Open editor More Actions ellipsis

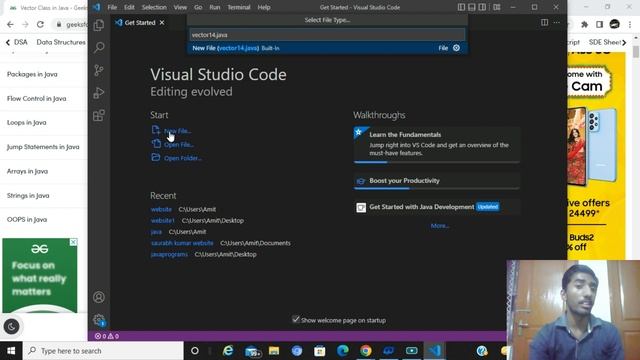tap(557, 22)
